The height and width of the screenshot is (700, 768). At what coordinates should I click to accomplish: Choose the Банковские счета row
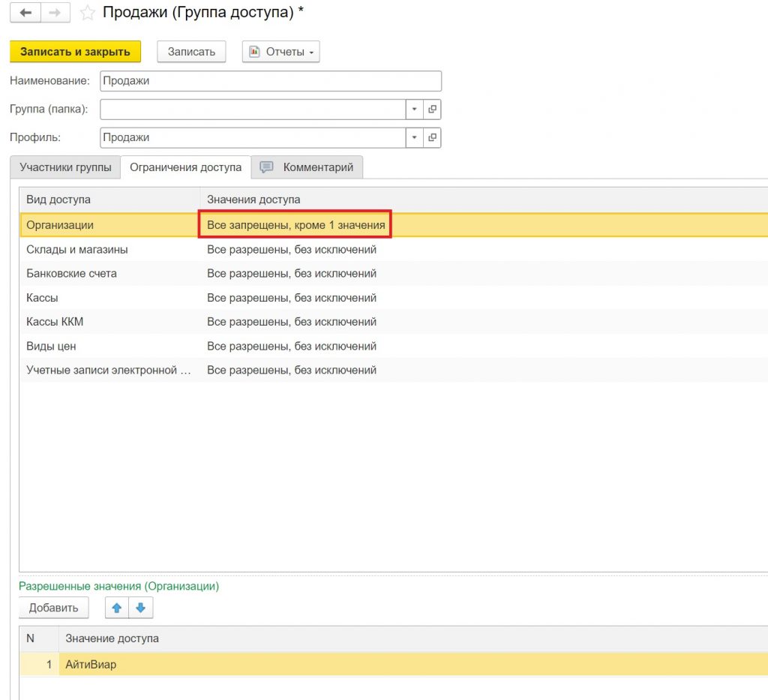(394, 273)
